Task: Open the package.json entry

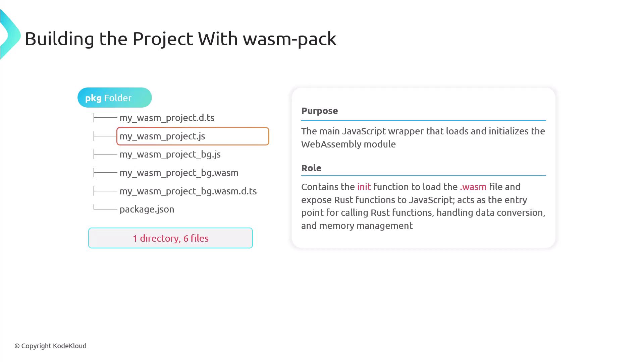Action: click(147, 209)
